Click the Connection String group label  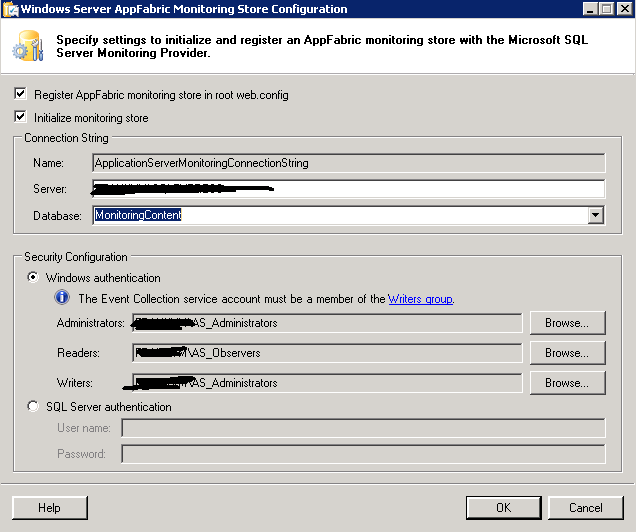pyautogui.click(x=66, y=138)
